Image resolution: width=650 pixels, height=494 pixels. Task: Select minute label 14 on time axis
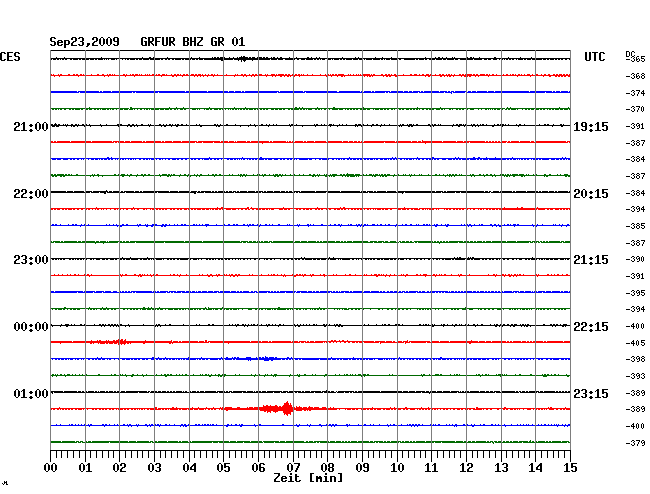click(535, 468)
